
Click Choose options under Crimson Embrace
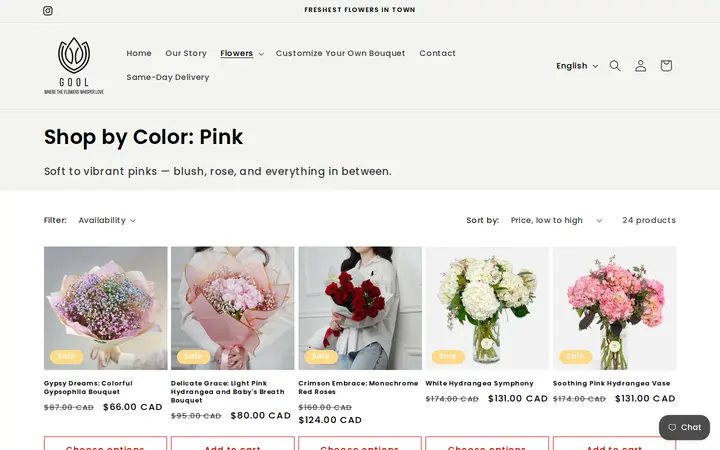pos(360,444)
